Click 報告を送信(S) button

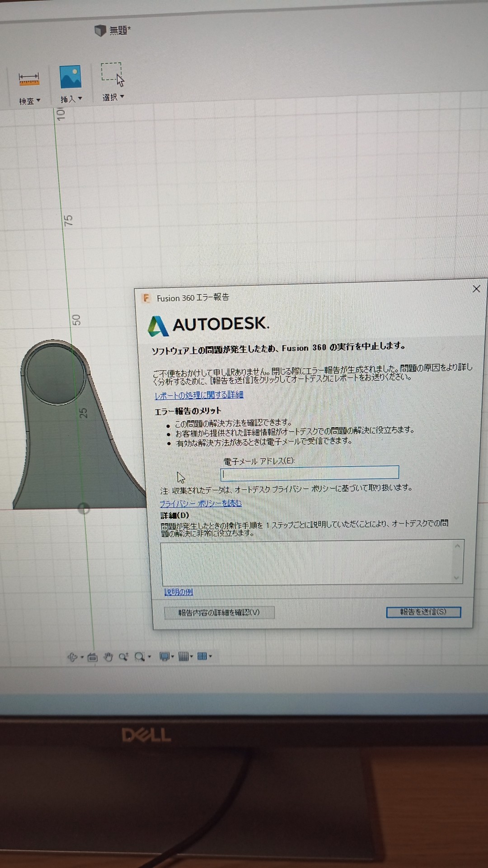[x=423, y=612]
